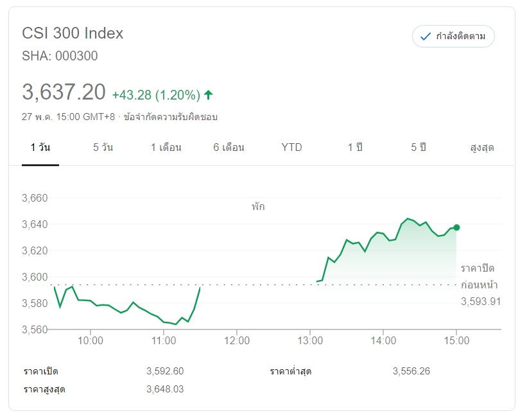Click the green endpoint dot on chart
This screenshot has height=420, width=527.
coord(456,227)
